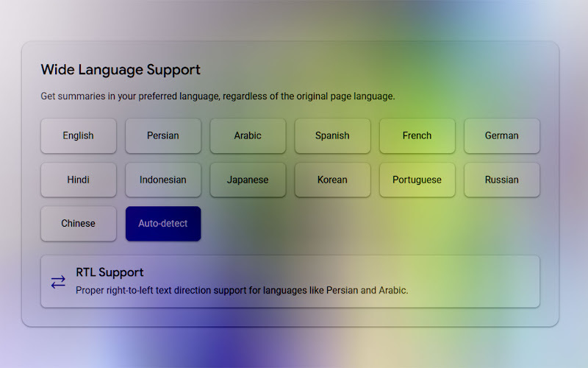The image size is (588, 368).
Task: Activate the Auto-detect language button
Action: click(163, 224)
